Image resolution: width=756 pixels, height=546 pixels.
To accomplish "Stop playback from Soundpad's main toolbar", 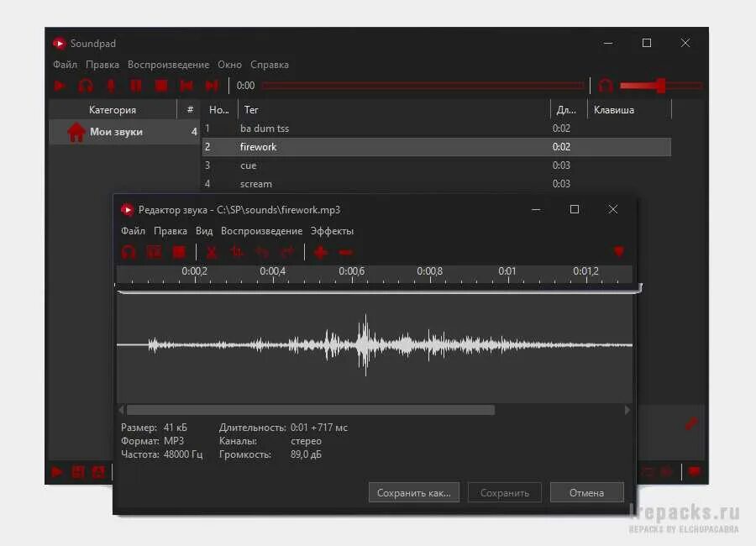I will click(161, 86).
